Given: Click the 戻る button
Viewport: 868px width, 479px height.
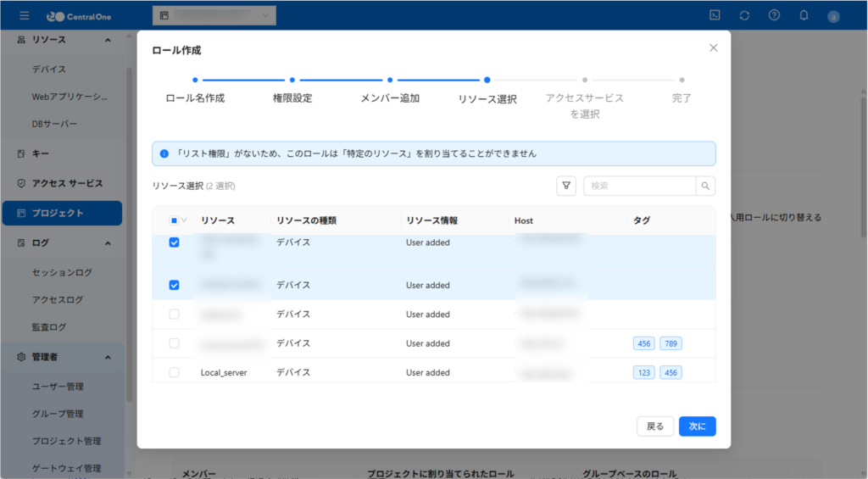Looking at the screenshot, I should pyautogui.click(x=655, y=426).
